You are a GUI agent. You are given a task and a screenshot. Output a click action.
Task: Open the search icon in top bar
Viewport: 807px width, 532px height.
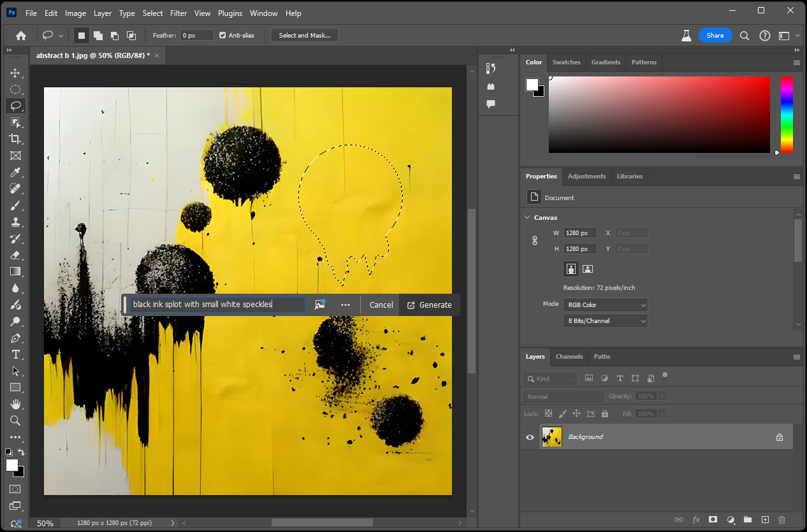(744, 36)
